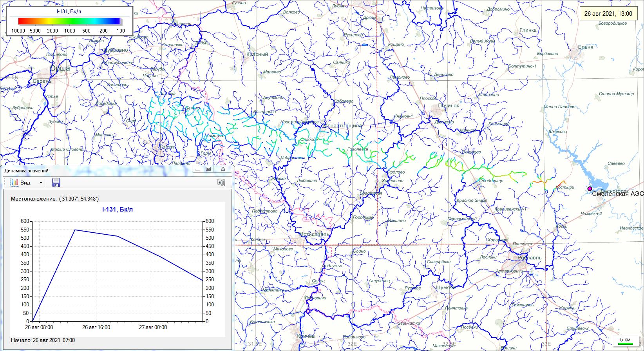Click the 27 авг 00:00 axis label
The image size is (644, 351).
[152, 327]
